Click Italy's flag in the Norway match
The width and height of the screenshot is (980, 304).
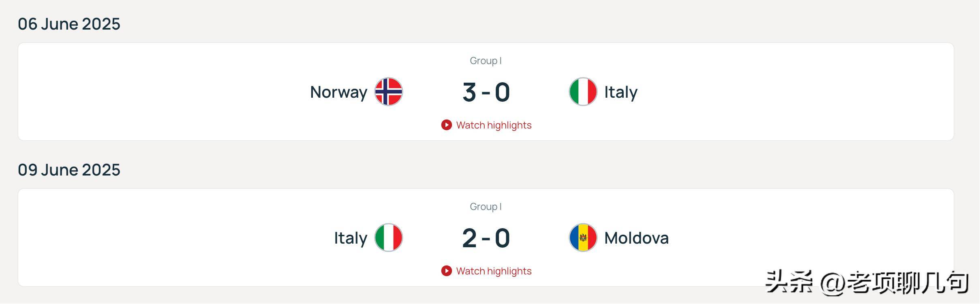(x=583, y=92)
